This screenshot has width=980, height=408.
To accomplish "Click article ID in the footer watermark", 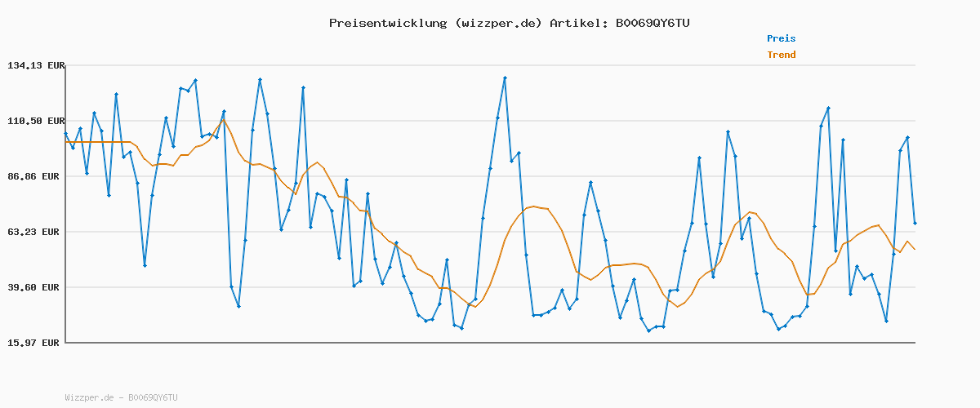I will pos(153,398).
